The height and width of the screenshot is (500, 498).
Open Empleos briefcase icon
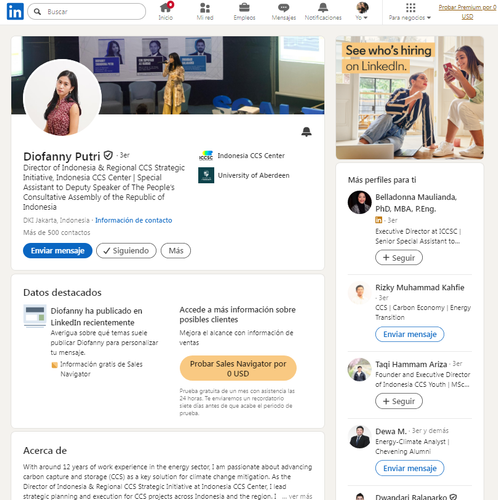pyautogui.click(x=244, y=7)
